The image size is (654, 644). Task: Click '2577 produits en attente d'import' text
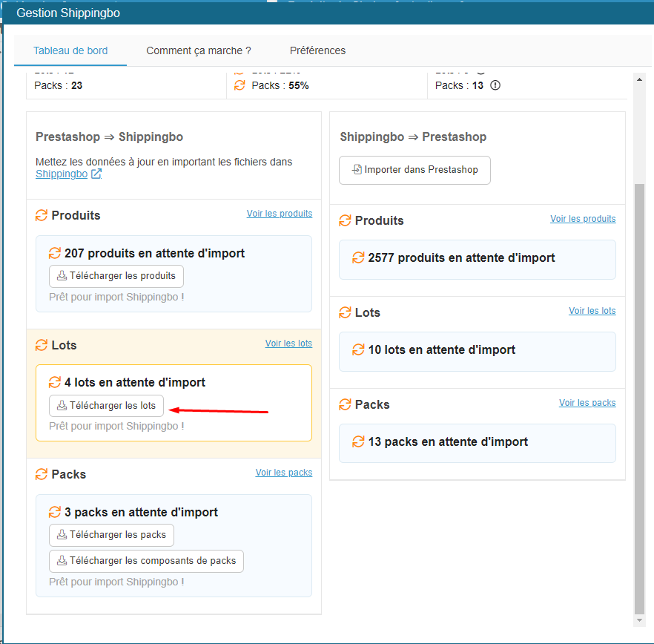pos(461,258)
